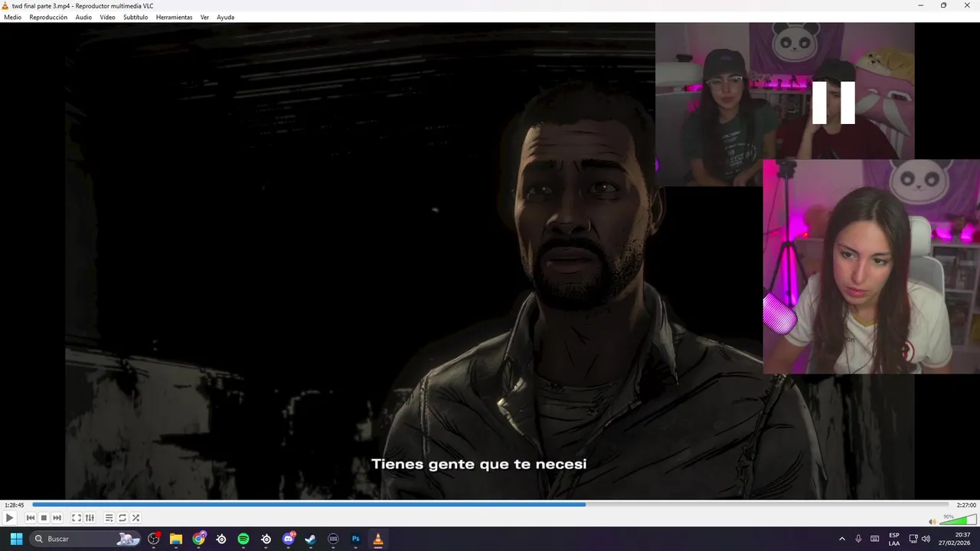The width and height of the screenshot is (980, 551).
Task: Open the touch keyboard tray icon
Action: (874, 539)
